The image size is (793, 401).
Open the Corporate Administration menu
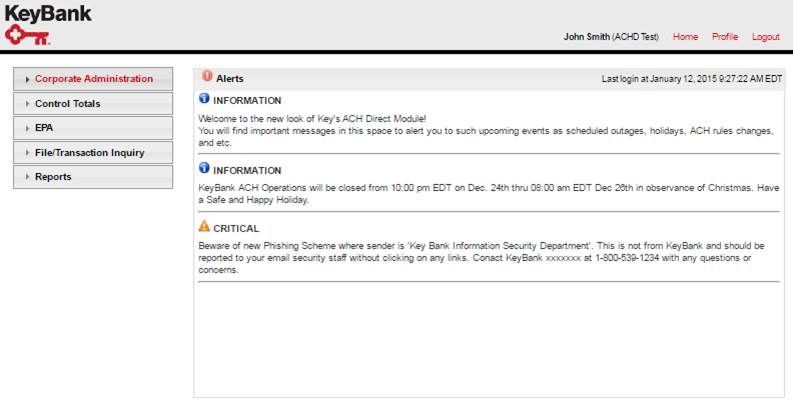coord(93,79)
